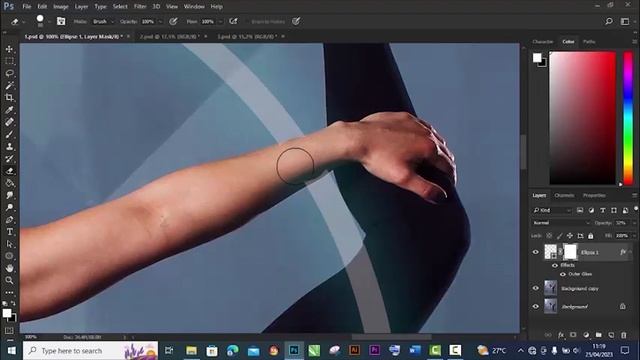Toggle lock image pixels brush icon

click(x=560, y=236)
